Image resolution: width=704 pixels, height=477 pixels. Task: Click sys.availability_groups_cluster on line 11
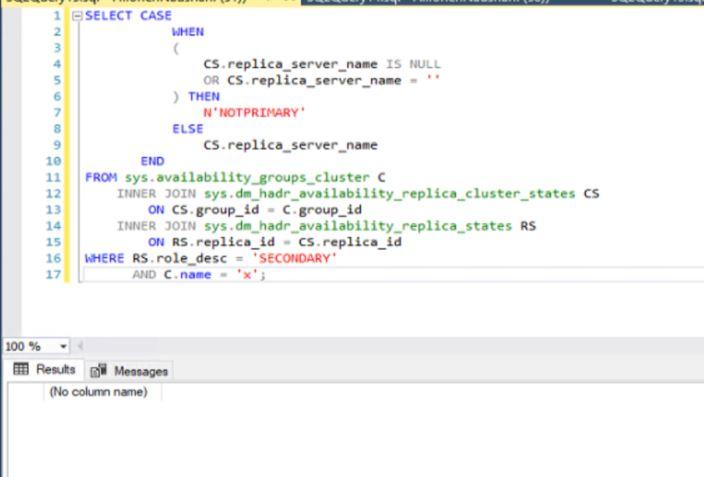[247, 178]
